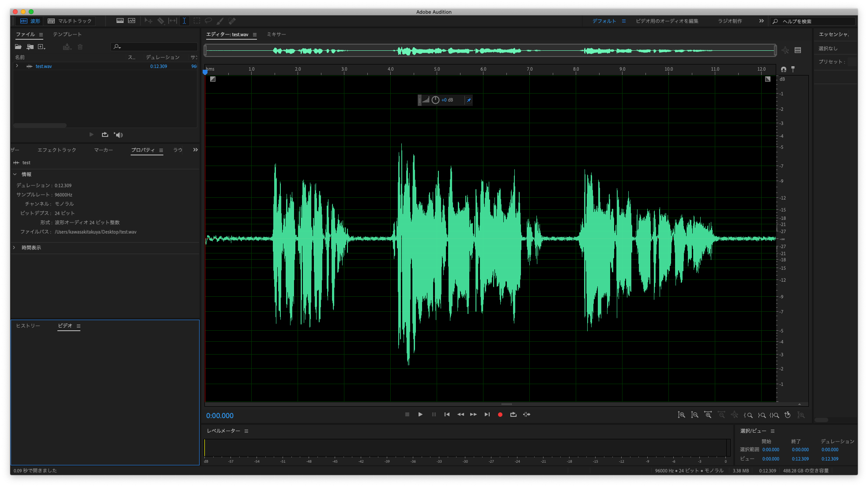Click the Rewind button
The width and height of the screenshot is (868, 487).
pyautogui.click(x=460, y=415)
